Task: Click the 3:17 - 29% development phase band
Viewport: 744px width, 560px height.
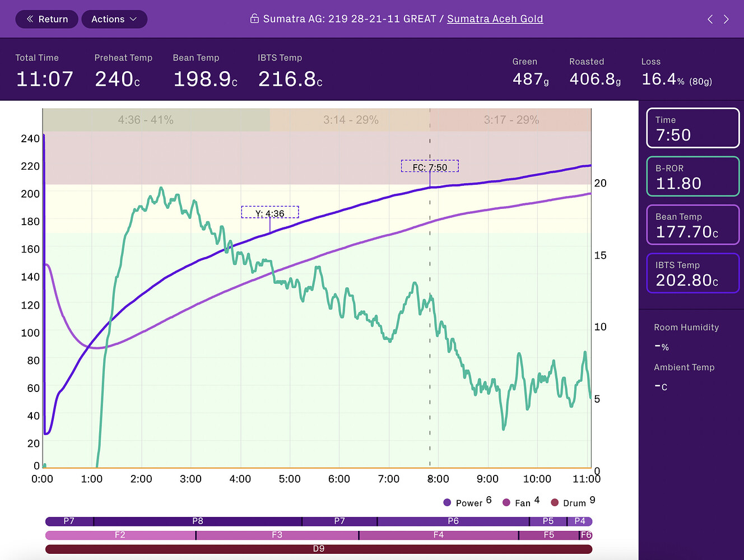Action: click(x=511, y=120)
